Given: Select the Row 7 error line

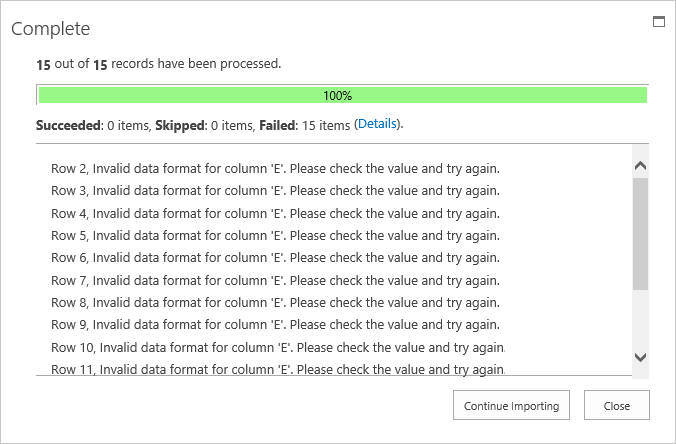Looking at the screenshot, I should pyautogui.click(x=275, y=280).
